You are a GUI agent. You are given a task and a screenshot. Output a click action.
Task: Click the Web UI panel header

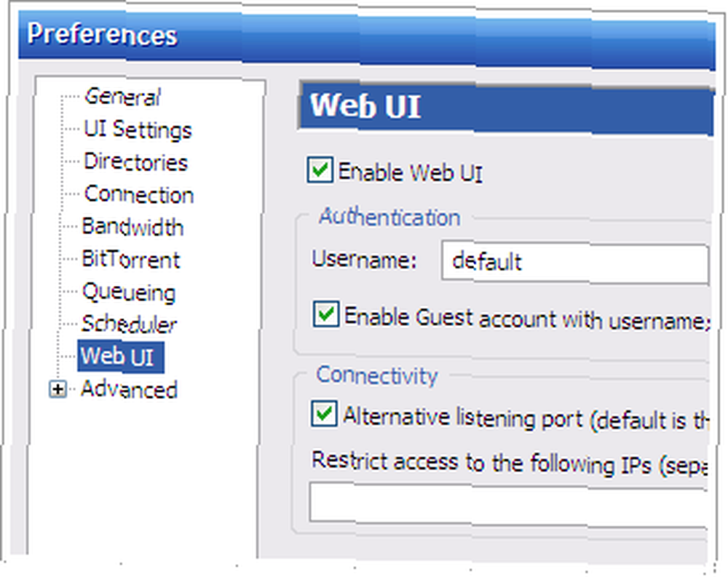coord(506,107)
